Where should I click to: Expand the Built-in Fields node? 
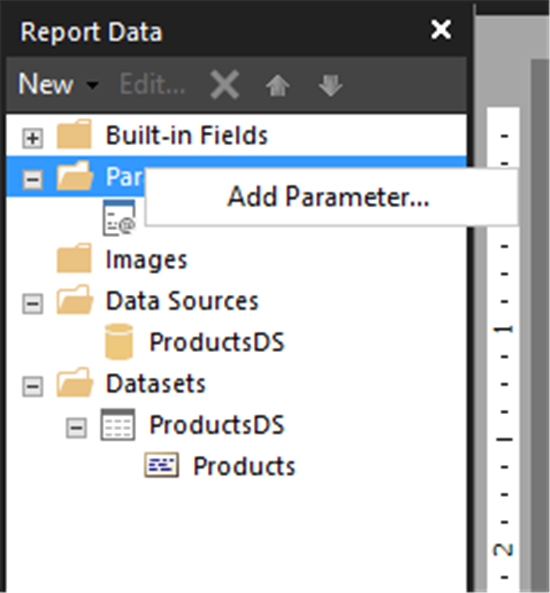pos(33,138)
